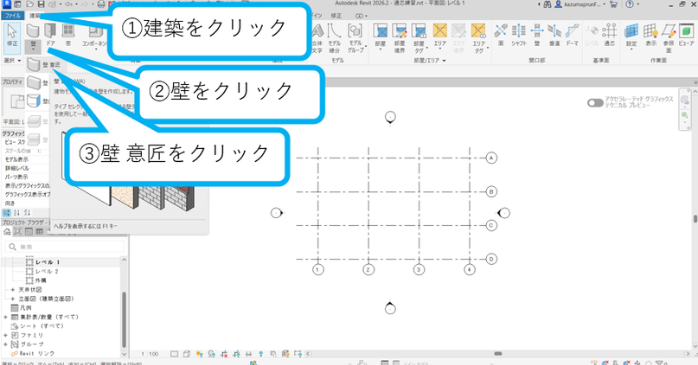
Task: Click the detail level icon in view control bar
Action: point(174,354)
